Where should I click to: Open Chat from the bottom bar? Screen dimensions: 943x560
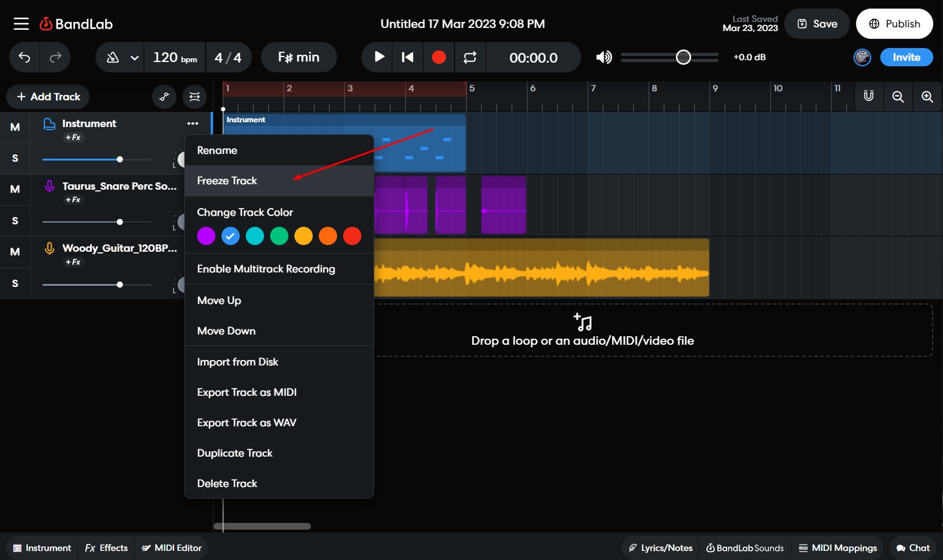913,547
